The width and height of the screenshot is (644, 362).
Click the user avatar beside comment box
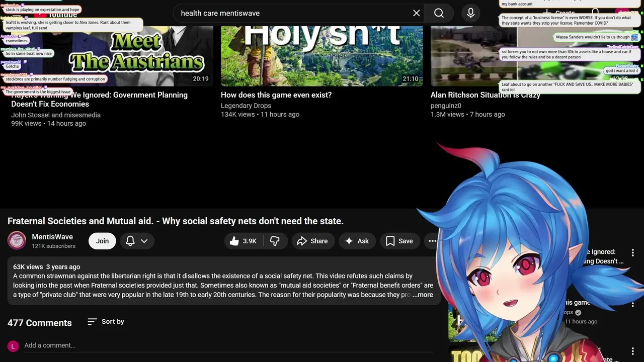(13, 346)
